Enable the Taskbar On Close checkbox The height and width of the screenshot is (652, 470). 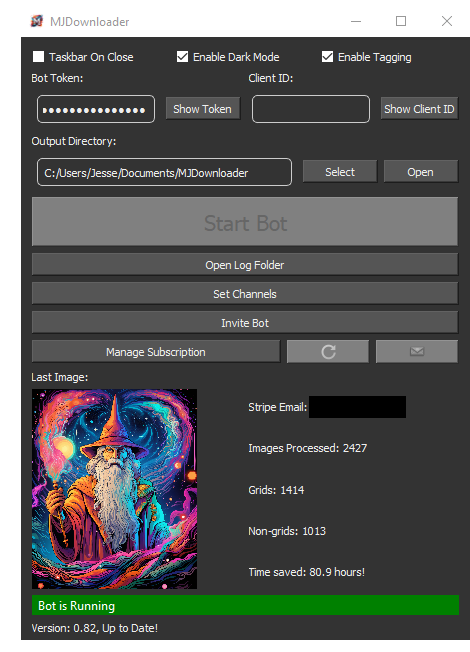[x=38, y=57]
